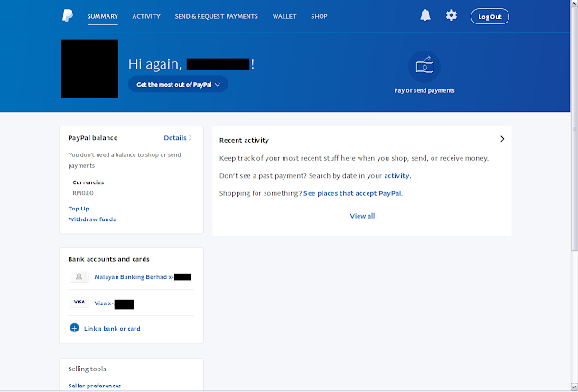Click the RM0.00 currency balance
The width and height of the screenshot is (578, 392).
coord(83,193)
